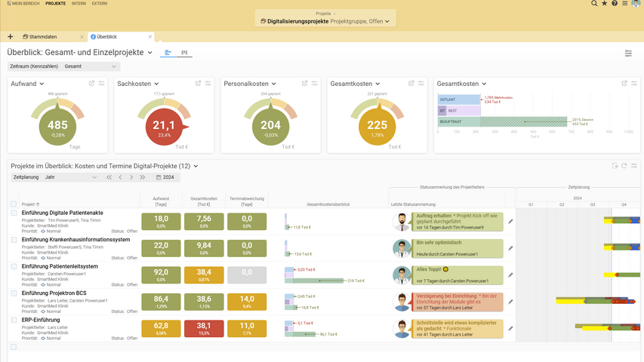Viewport: 644px width, 362px height.
Task: Jump one period forward in the timeline
Action: (131, 177)
